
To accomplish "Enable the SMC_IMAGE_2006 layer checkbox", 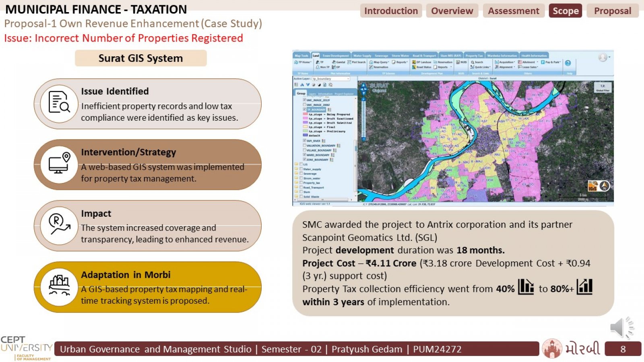I will click(x=304, y=105).
